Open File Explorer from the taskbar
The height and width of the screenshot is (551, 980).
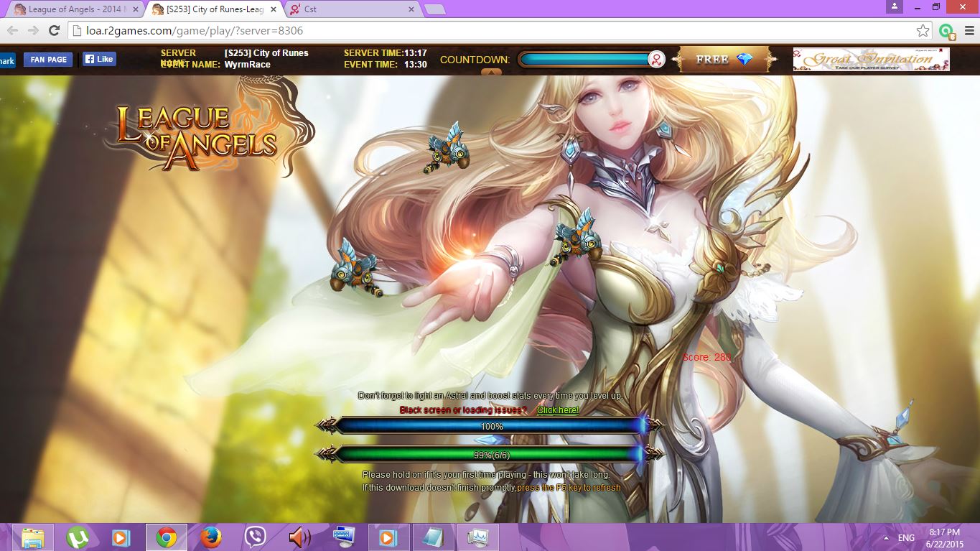coord(33,537)
